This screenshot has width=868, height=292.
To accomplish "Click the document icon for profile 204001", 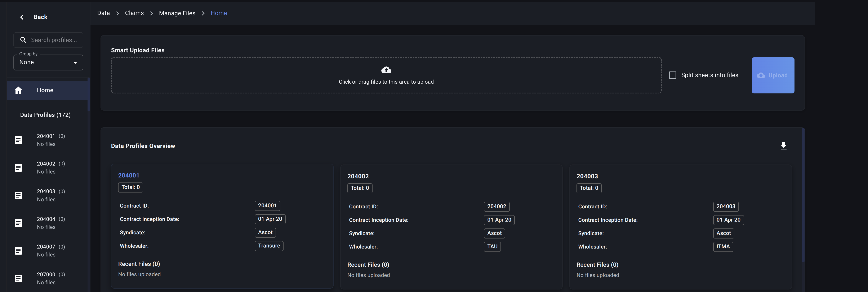I will pos(18,140).
